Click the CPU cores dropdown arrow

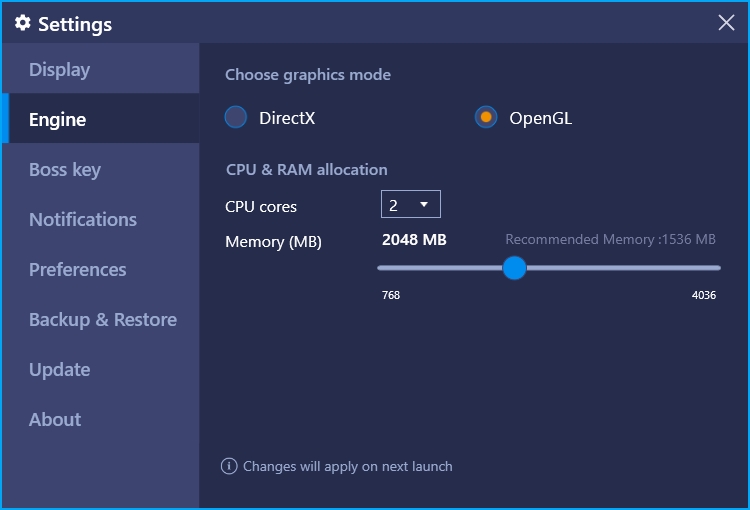(x=423, y=204)
